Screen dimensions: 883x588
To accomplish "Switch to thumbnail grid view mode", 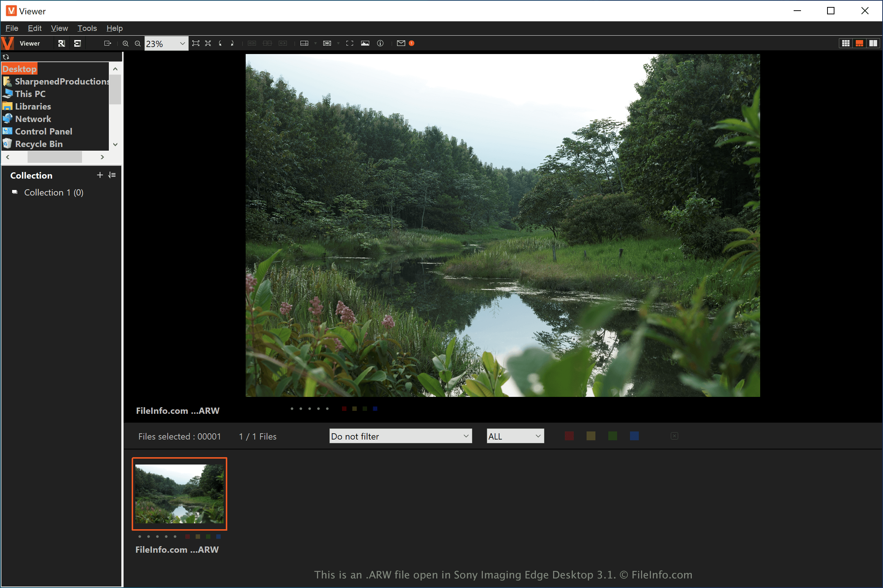I will pyautogui.click(x=845, y=43).
